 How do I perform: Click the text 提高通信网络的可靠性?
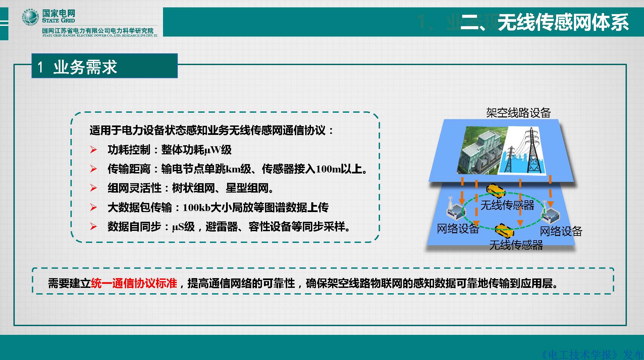point(241,283)
